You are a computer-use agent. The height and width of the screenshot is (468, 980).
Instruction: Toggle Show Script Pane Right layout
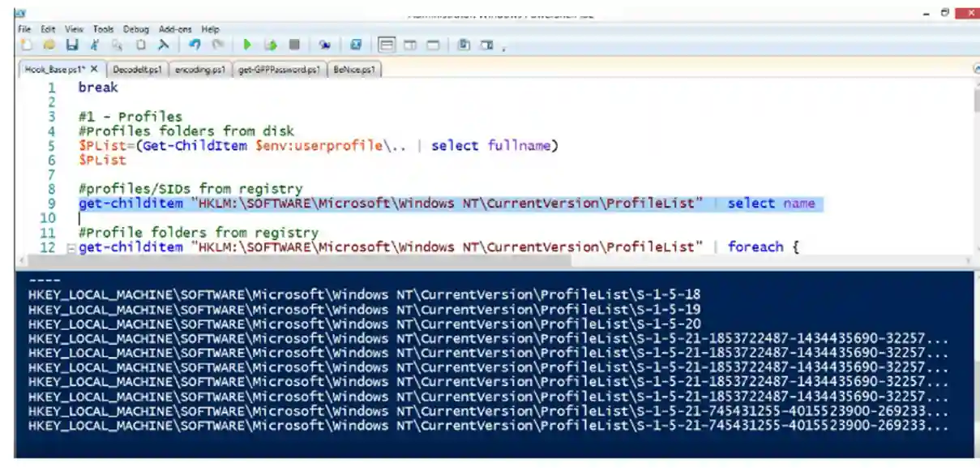point(410,45)
